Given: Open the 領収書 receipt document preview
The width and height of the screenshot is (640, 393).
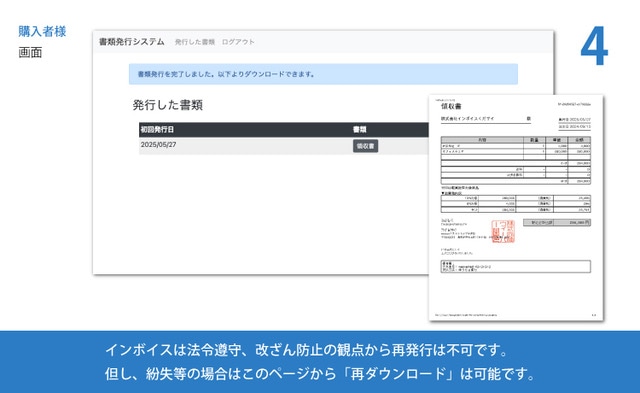Looking at the screenshot, I should 516,208.
